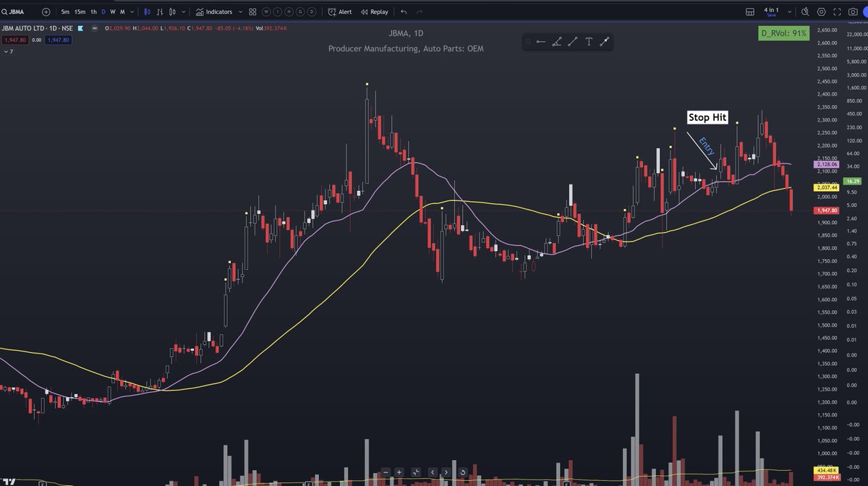Click the add symbol plus icon
This screenshot has height=486, width=868.
pyautogui.click(x=46, y=12)
